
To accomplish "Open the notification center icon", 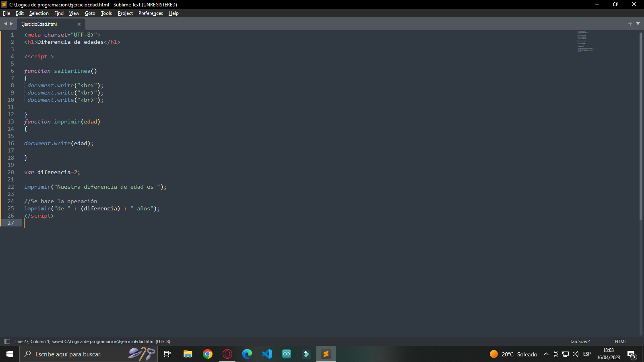I will pos(632,354).
